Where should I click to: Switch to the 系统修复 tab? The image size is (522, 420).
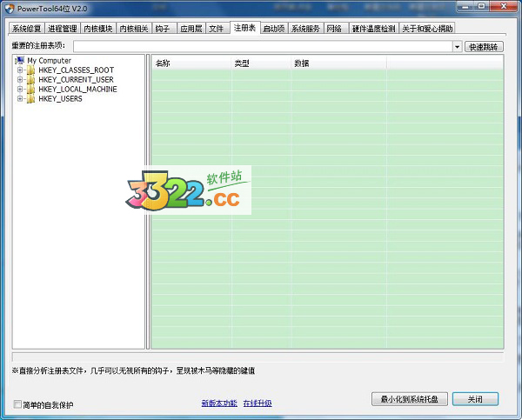(x=26, y=29)
